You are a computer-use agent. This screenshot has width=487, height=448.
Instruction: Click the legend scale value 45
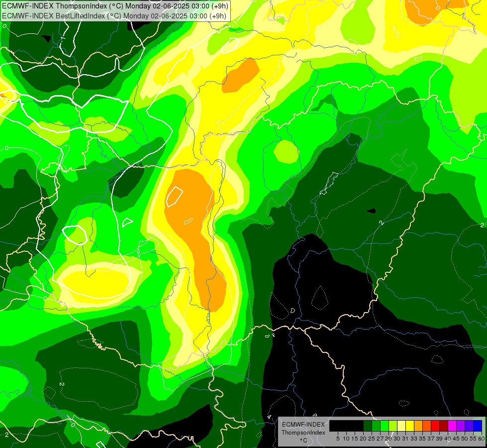tap(456, 439)
